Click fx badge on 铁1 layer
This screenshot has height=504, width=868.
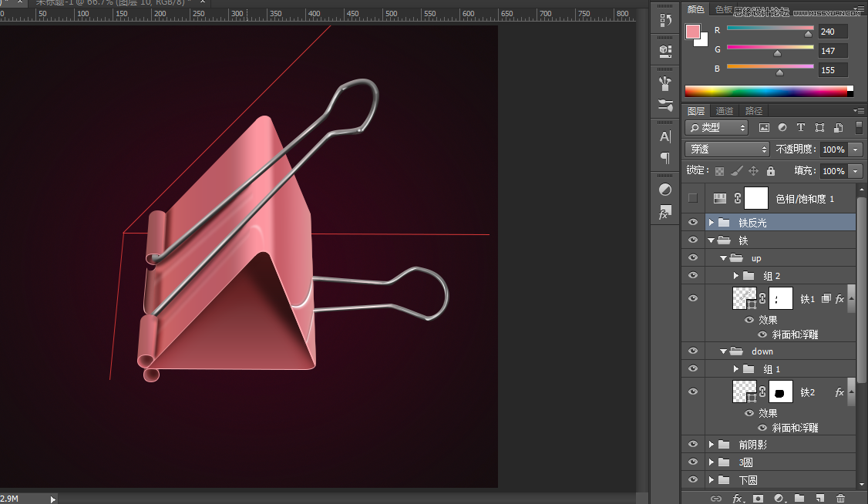tap(839, 299)
